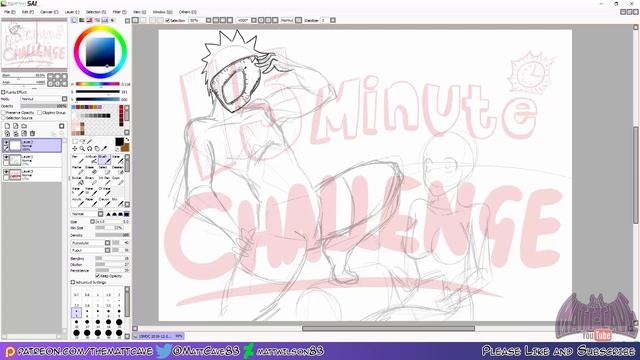This screenshot has width=640, height=360.
Task: Open the brush blend mode Normal dropdown
Action: click(x=100, y=214)
